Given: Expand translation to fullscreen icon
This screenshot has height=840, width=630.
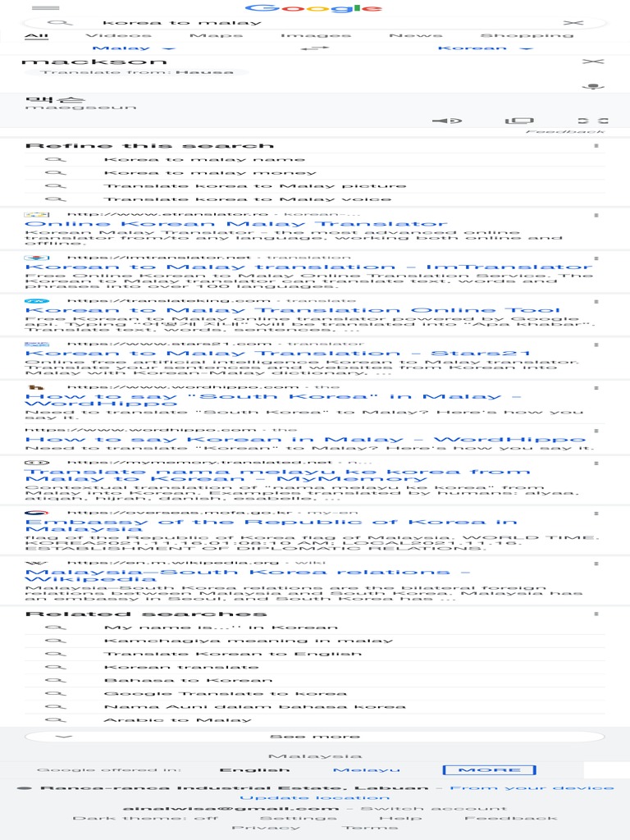Looking at the screenshot, I should (593, 121).
